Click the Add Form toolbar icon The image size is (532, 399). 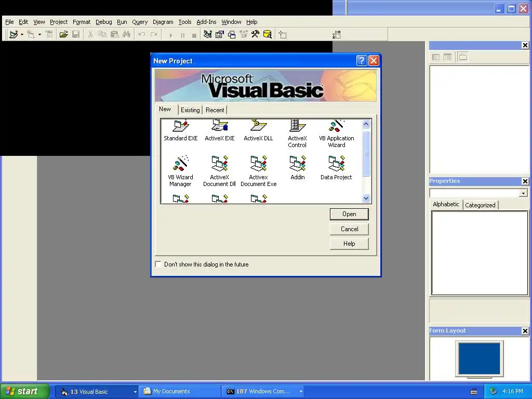[31, 34]
